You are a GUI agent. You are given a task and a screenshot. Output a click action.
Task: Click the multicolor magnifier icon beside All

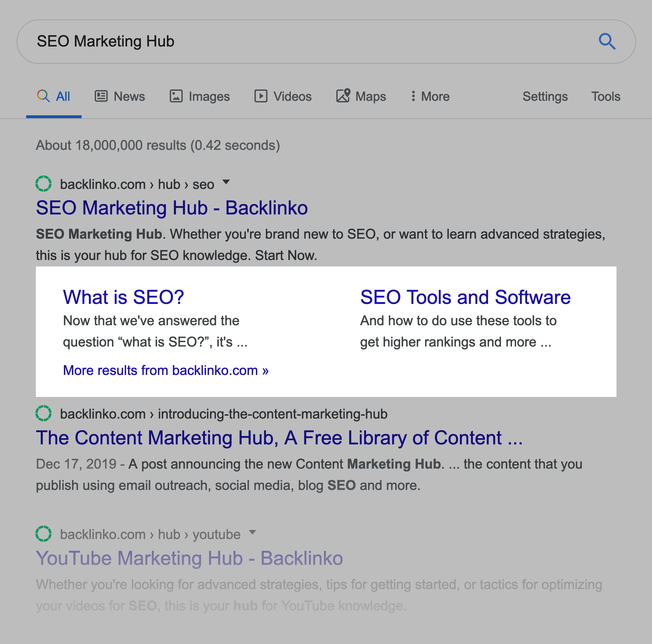[43, 96]
